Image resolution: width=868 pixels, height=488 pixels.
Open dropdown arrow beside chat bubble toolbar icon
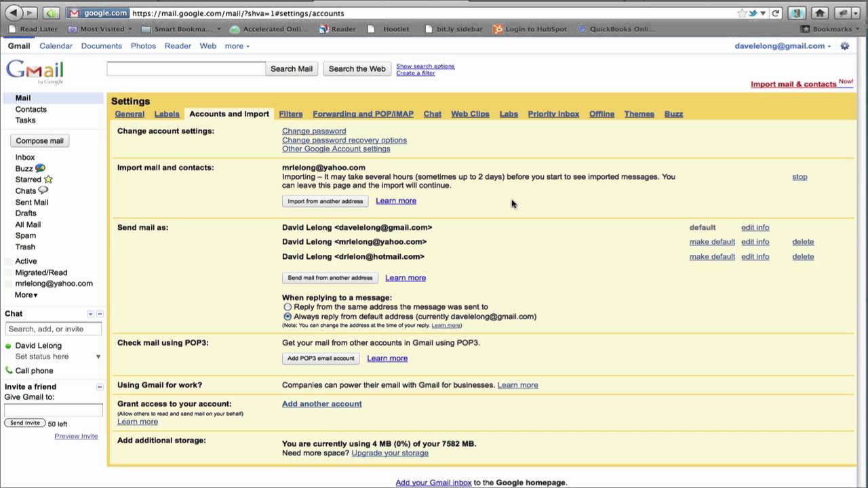click(856, 13)
